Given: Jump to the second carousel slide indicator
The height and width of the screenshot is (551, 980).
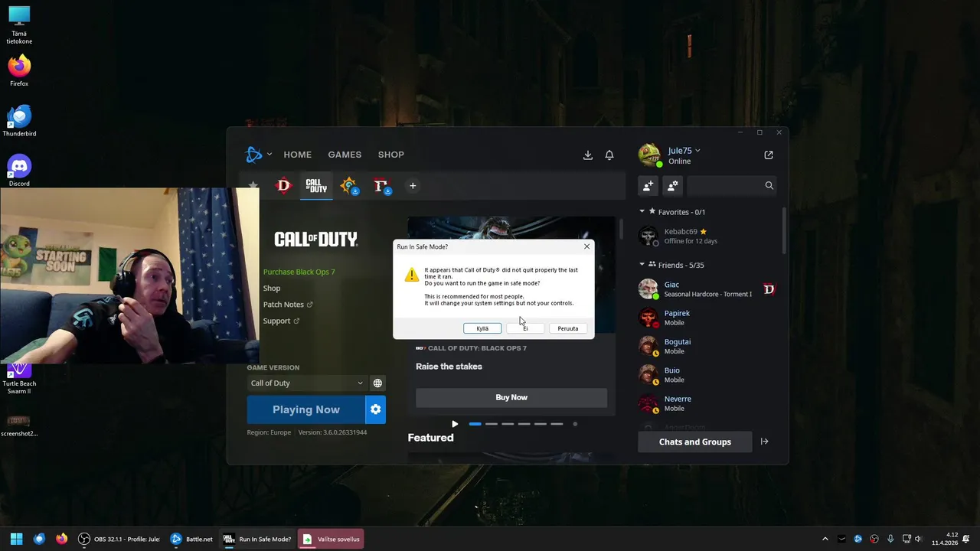Looking at the screenshot, I should click(x=492, y=424).
